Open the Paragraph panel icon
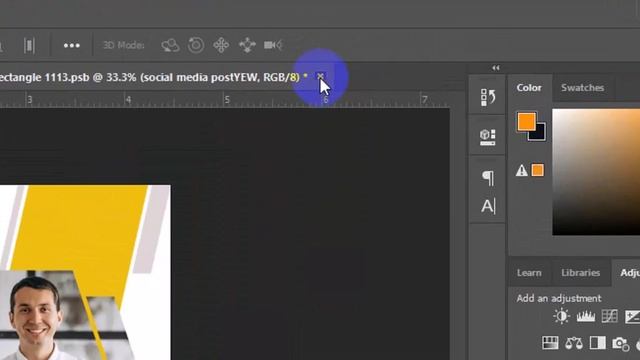640x360 pixels. pyautogui.click(x=488, y=178)
